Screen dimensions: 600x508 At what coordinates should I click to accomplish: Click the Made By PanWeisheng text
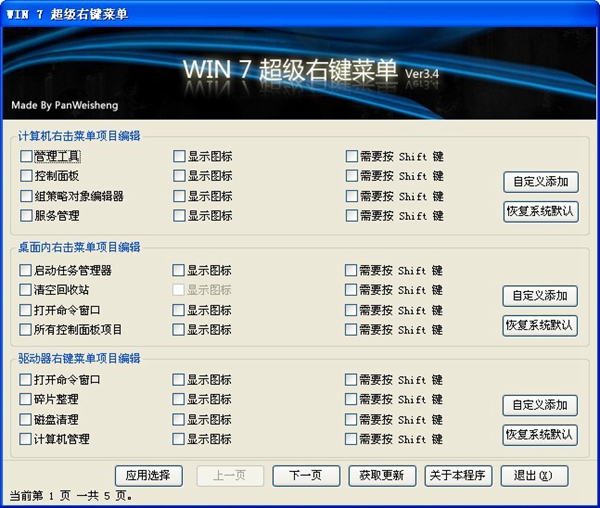[x=65, y=105]
